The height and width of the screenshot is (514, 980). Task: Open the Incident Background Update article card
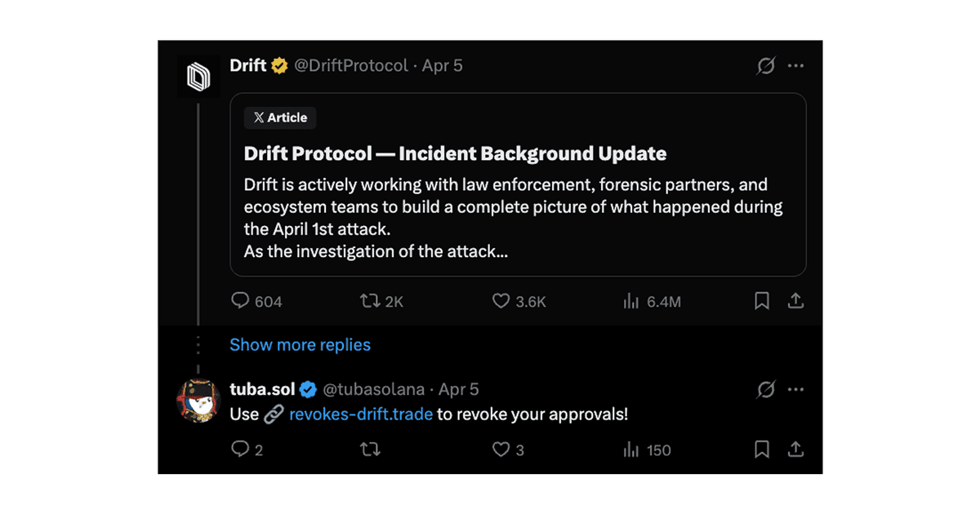[x=518, y=184]
